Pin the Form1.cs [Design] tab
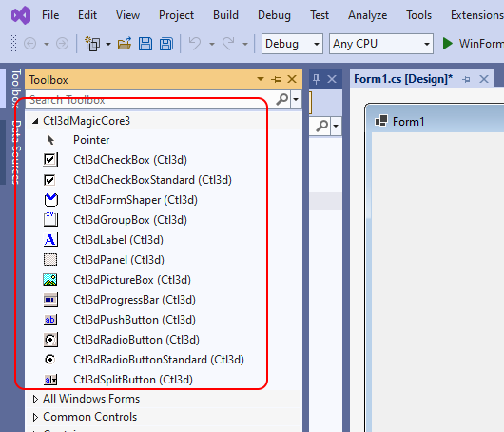The image size is (504, 432). point(466,79)
